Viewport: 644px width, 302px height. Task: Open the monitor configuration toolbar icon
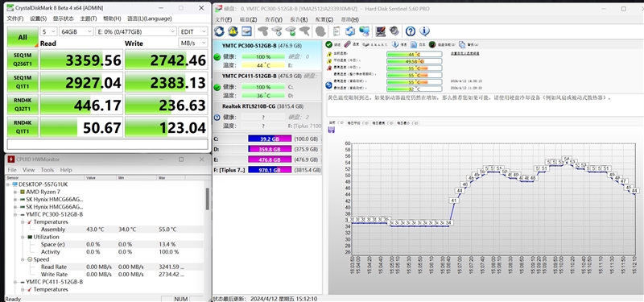[381, 31]
